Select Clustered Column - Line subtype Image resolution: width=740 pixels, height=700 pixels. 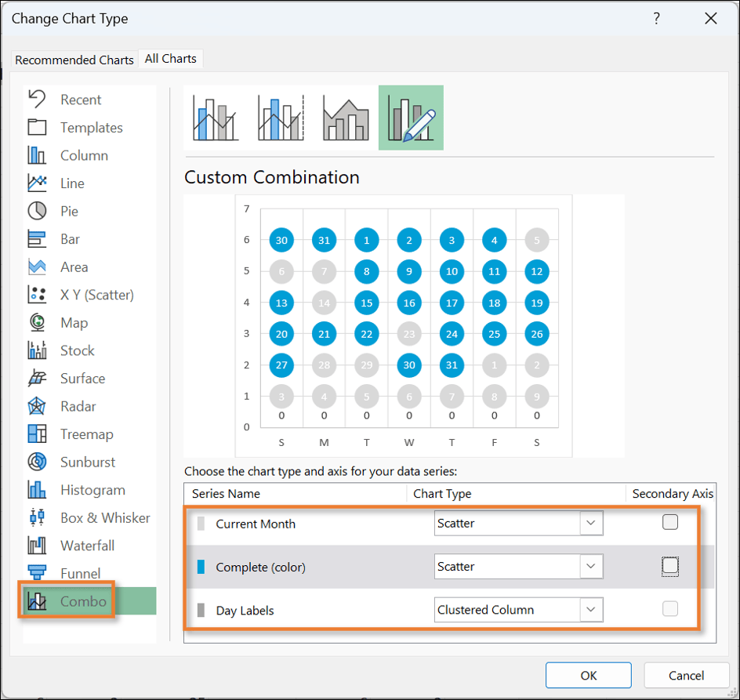tap(216, 118)
